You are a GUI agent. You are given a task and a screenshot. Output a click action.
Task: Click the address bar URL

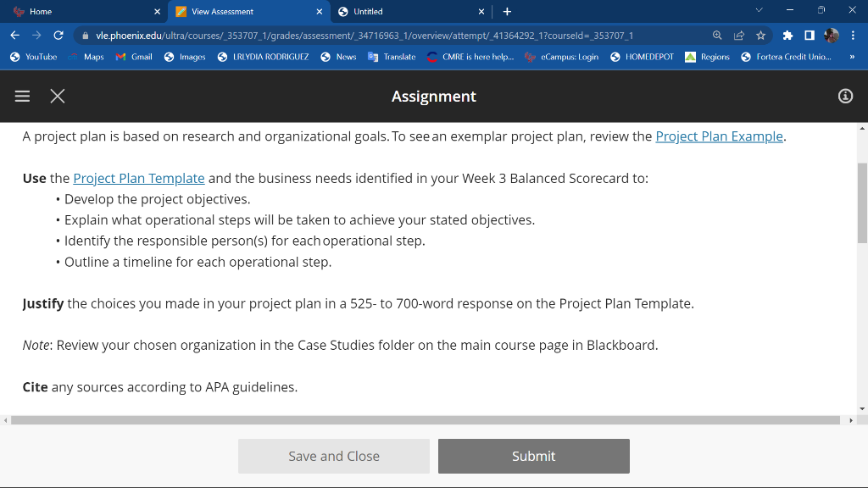pos(364,36)
